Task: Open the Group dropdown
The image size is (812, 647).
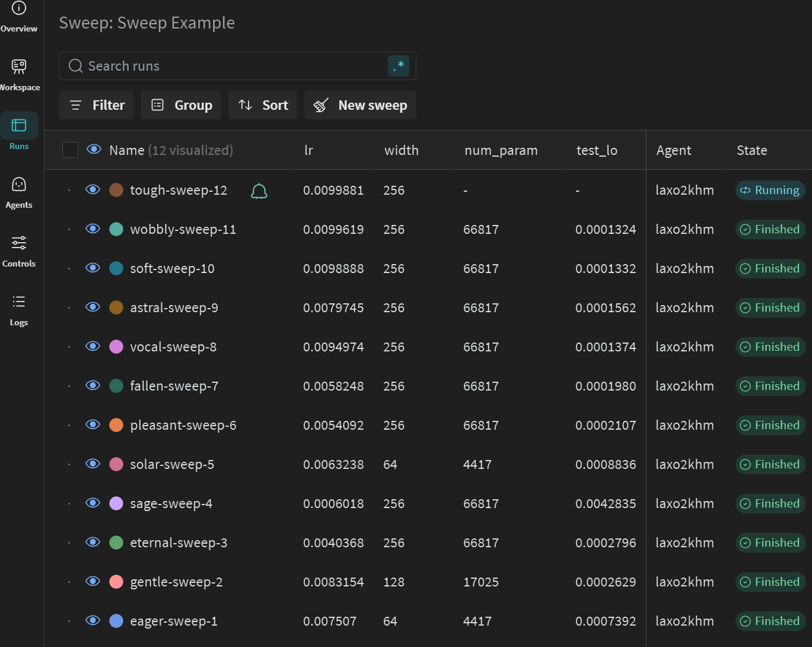Action: [x=181, y=105]
